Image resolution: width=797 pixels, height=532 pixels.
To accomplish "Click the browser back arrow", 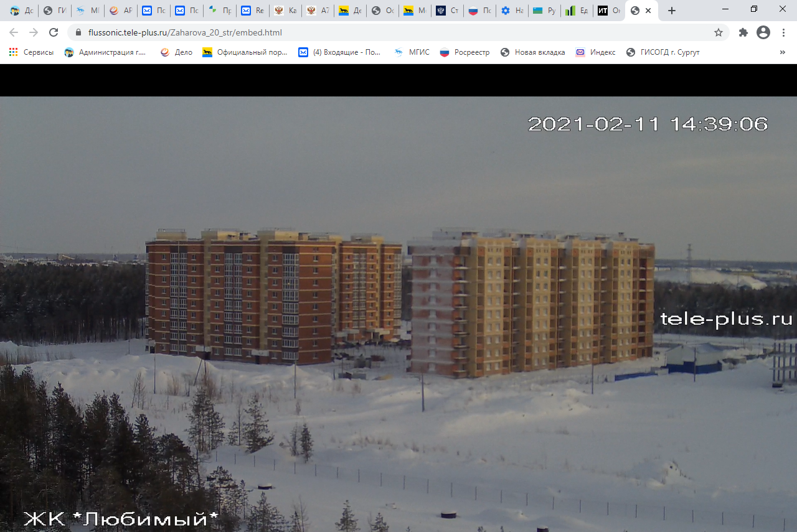I will pyautogui.click(x=14, y=32).
